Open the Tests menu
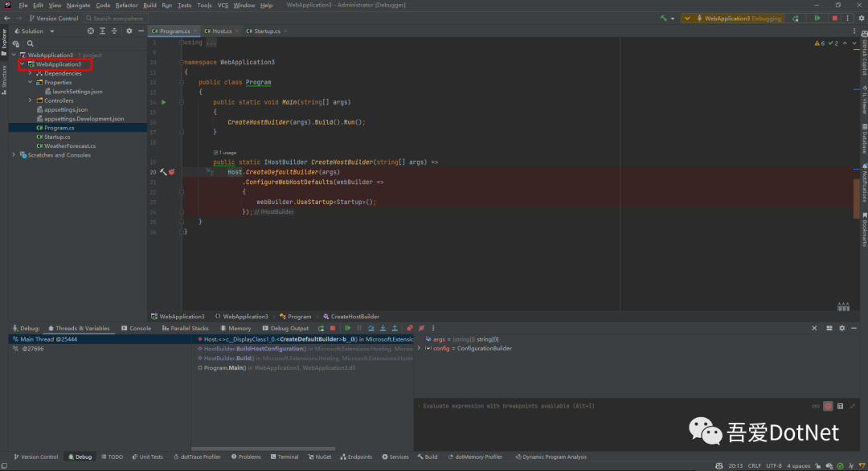The image size is (868, 471). [x=184, y=5]
